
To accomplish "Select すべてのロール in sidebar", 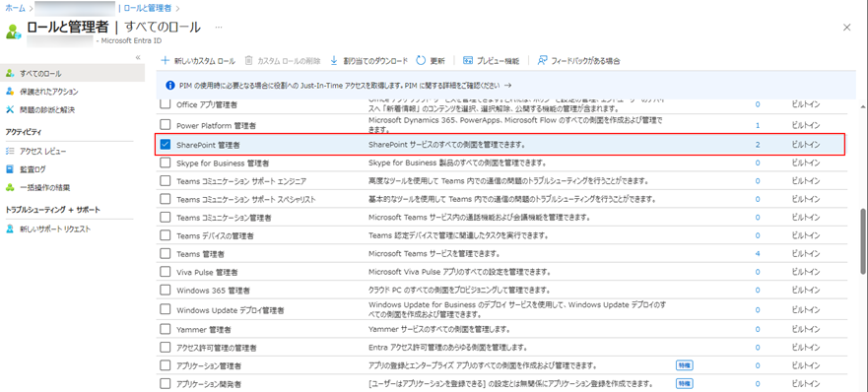I will (x=73, y=74).
